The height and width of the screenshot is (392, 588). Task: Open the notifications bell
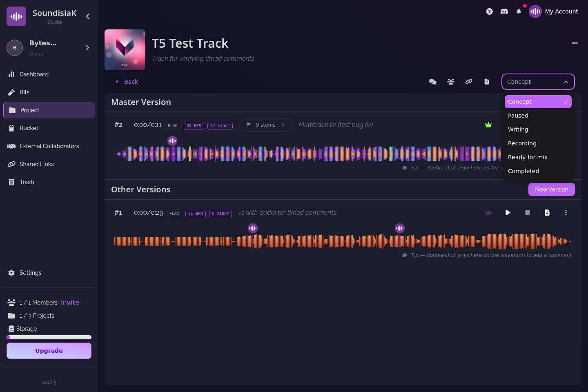point(519,11)
